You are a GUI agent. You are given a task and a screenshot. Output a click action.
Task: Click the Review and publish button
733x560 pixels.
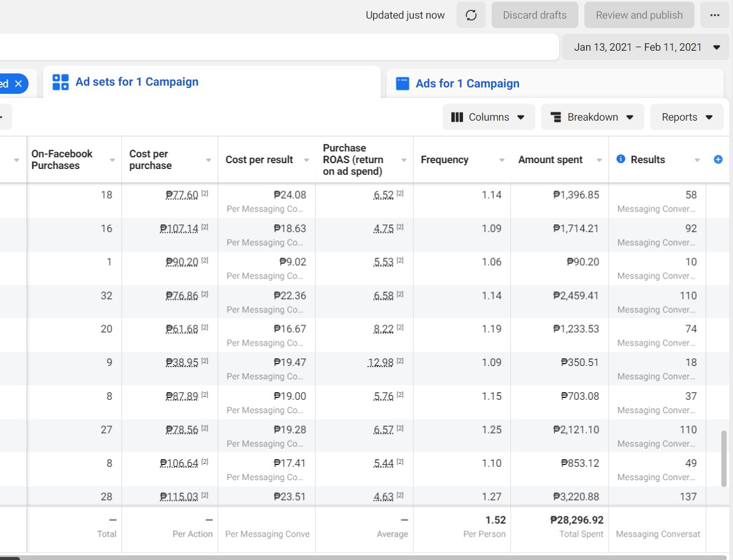click(x=639, y=15)
